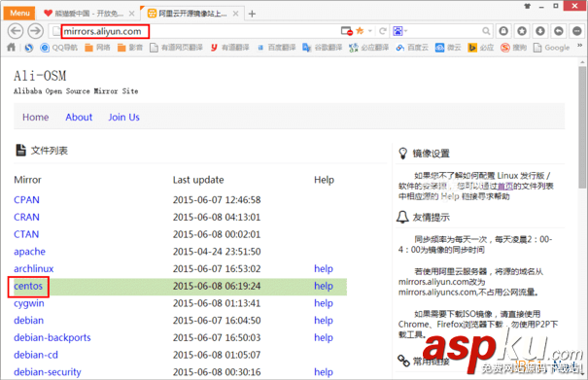Click the home icon in bookmarks bar
The image size is (588, 380).
tap(12, 48)
